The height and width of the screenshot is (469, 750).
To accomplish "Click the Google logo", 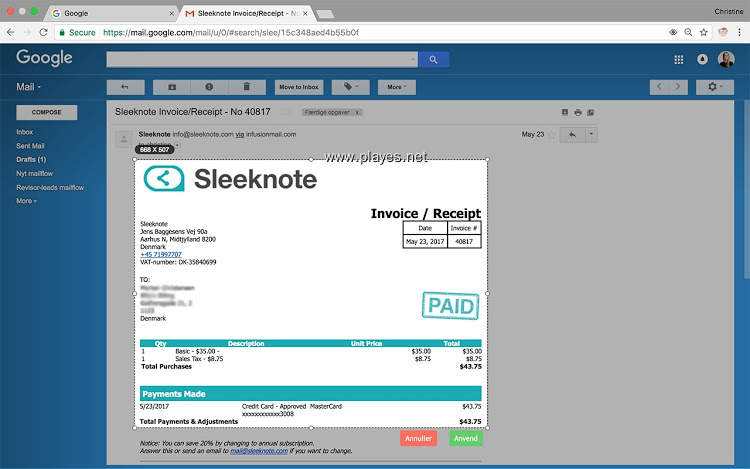I will pyautogui.click(x=44, y=58).
